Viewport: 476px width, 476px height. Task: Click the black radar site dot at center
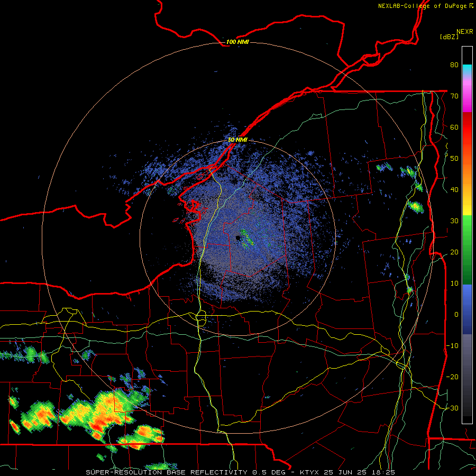(x=238, y=238)
